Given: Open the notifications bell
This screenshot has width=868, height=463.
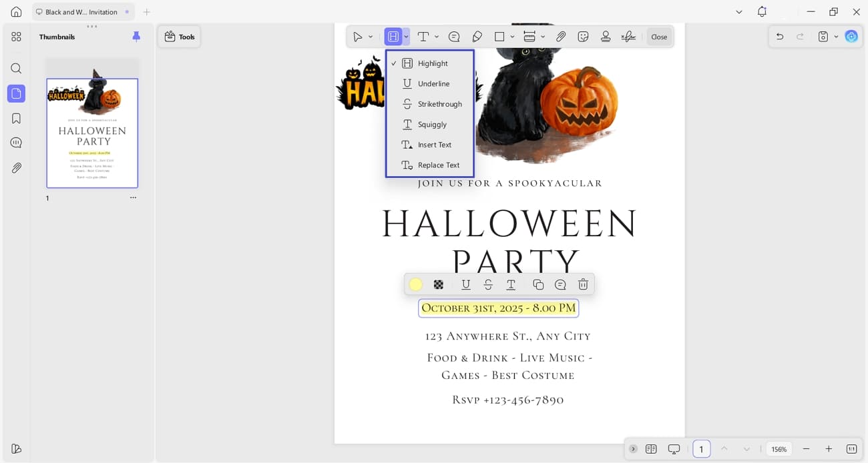Looking at the screenshot, I should (x=762, y=12).
